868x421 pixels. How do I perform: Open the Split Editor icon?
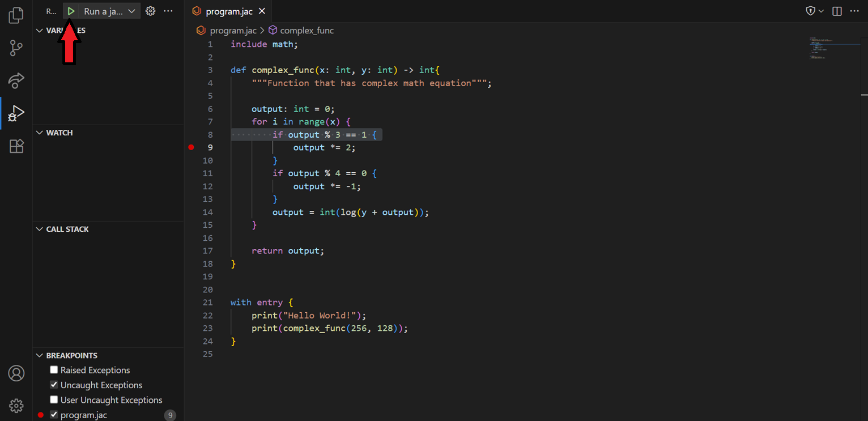837,11
